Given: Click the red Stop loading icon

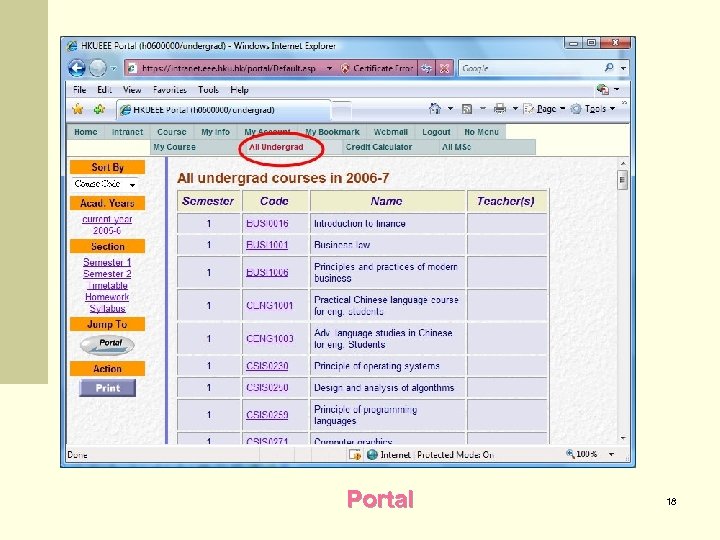Looking at the screenshot, I should click(444, 68).
